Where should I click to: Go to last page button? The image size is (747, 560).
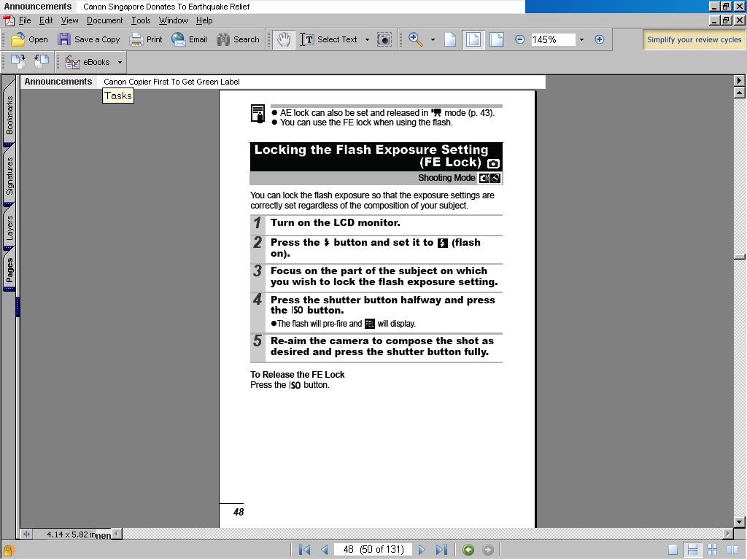[x=441, y=550]
